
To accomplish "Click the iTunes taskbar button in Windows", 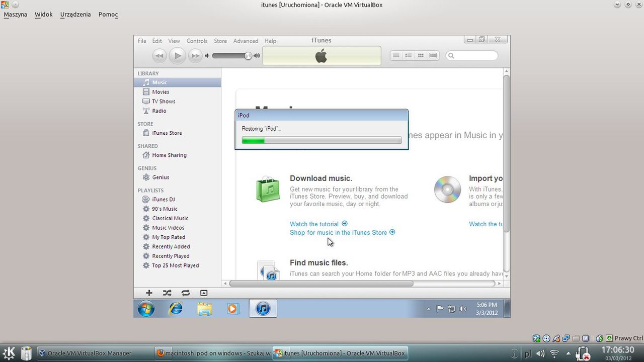I will coord(263,308).
